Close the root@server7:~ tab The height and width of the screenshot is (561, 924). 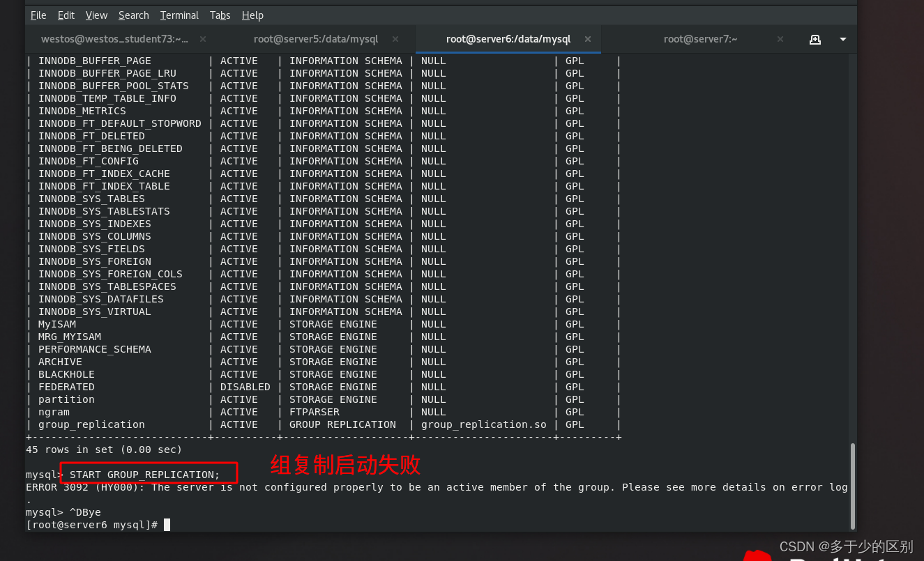pyautogui.click(x=780, y=39)
